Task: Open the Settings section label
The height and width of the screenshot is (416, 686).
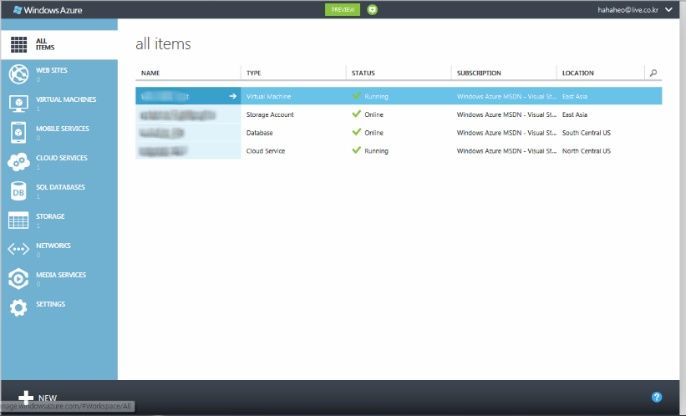Action: (x=50, y=304)
